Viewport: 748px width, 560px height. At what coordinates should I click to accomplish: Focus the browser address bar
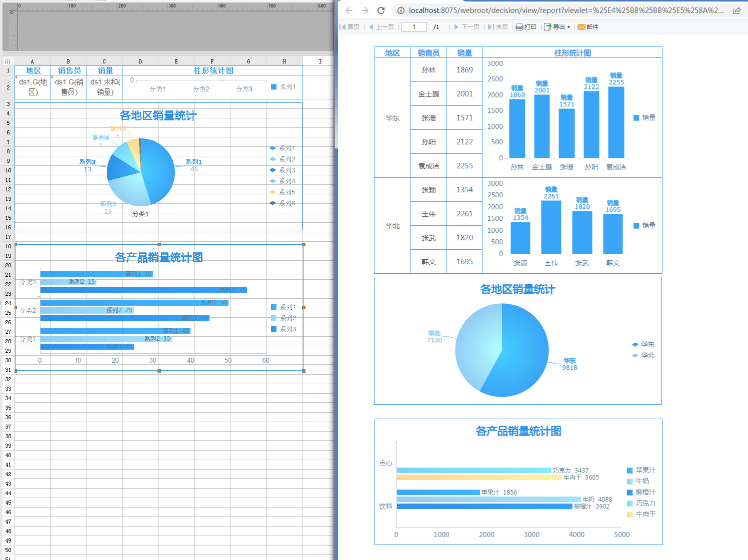(566, 10)
